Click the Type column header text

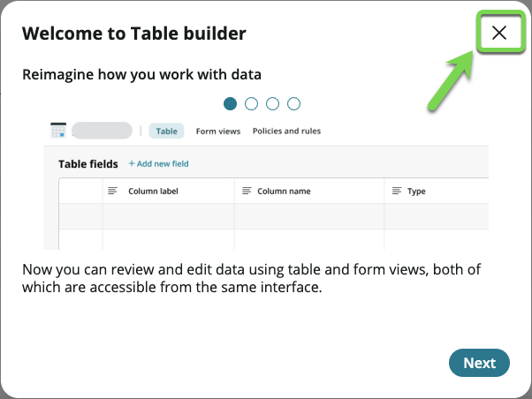coord(416,191)
